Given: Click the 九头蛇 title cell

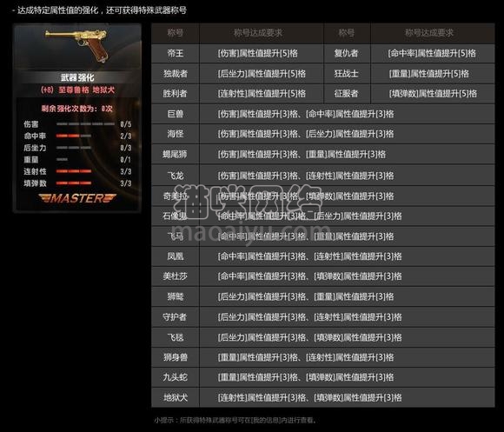Looking at the screenshot, I should [176, 377].
